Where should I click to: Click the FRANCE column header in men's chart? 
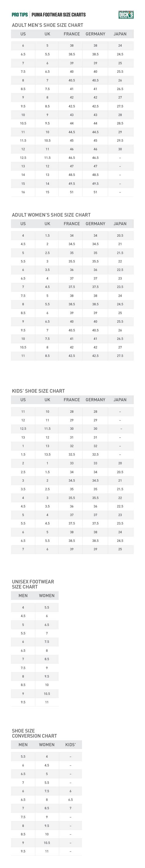pos(72,34)
